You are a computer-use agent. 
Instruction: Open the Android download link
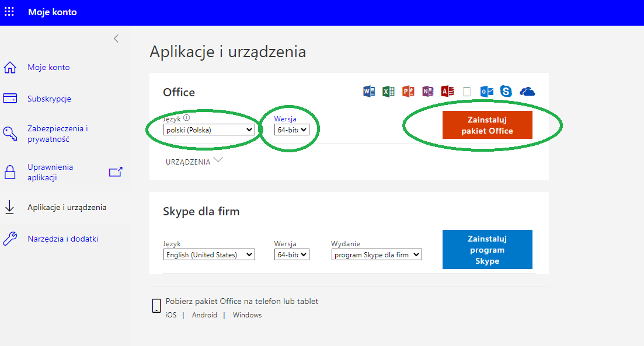204,315
